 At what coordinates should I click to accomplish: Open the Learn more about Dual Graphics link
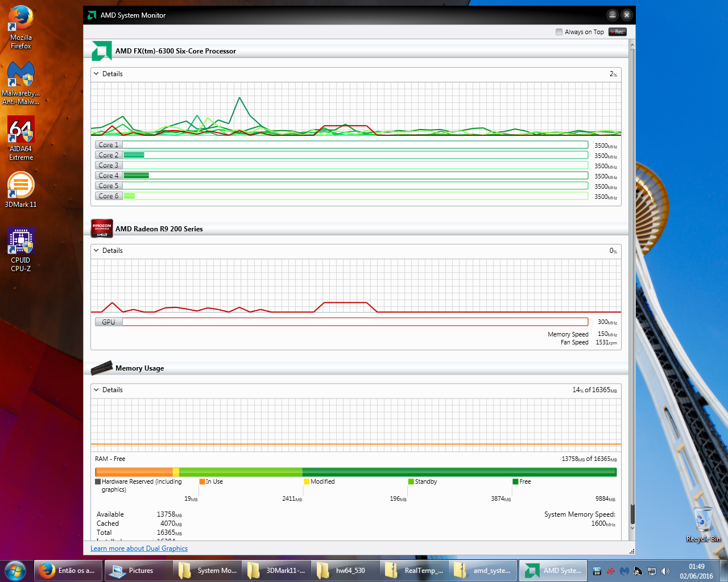pos(139,548)
